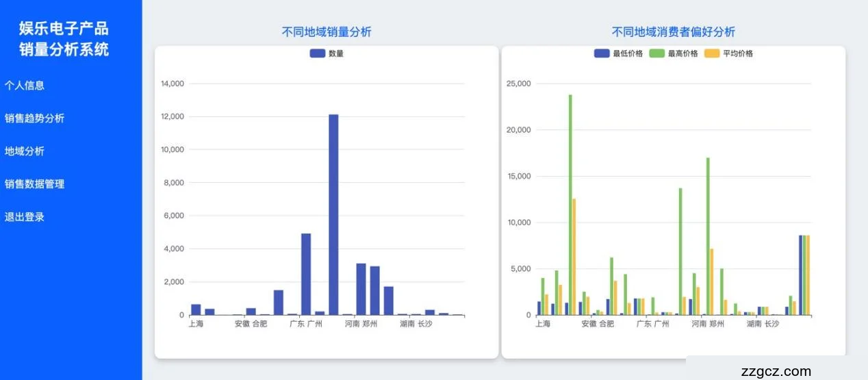The height and width of the screenshot is (380, 868).
Task: Click 退出登录 to log out
Action: [x=25, y=217]
